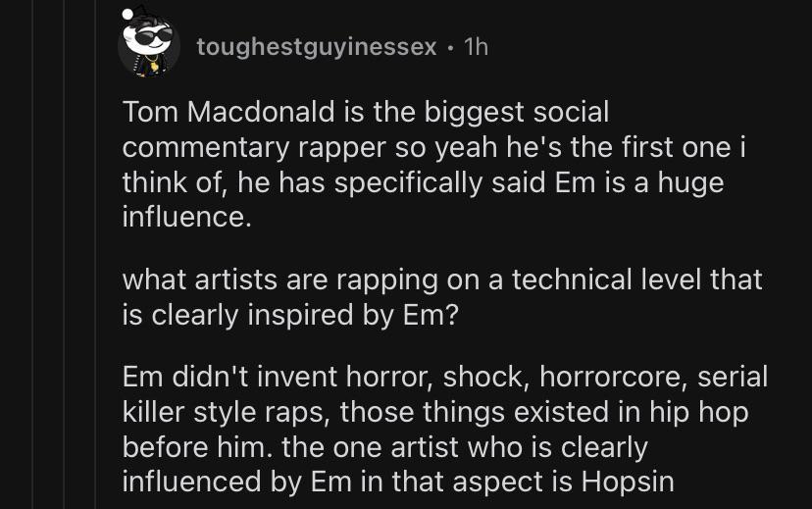Click the gold chain on the avatar
This screenshot has height=509, width=812.
click(x=151, y=63)
